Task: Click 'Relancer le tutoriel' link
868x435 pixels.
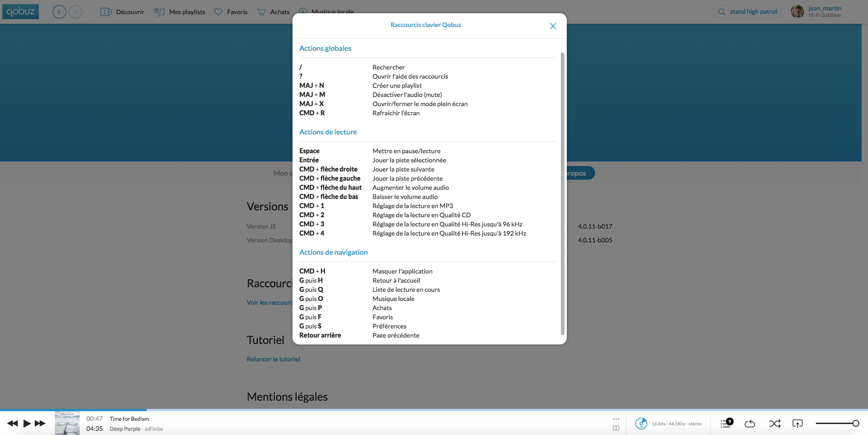Action: pos(273,360)
